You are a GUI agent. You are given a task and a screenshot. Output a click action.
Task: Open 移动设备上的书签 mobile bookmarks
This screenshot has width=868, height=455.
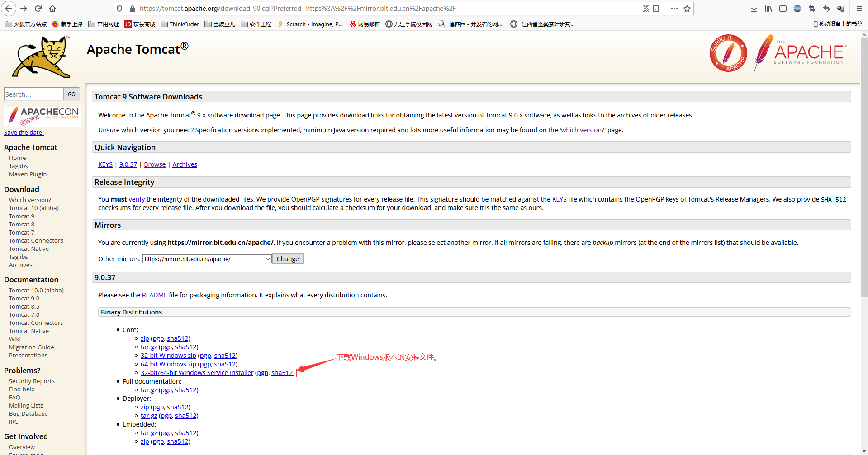point(838,24)
